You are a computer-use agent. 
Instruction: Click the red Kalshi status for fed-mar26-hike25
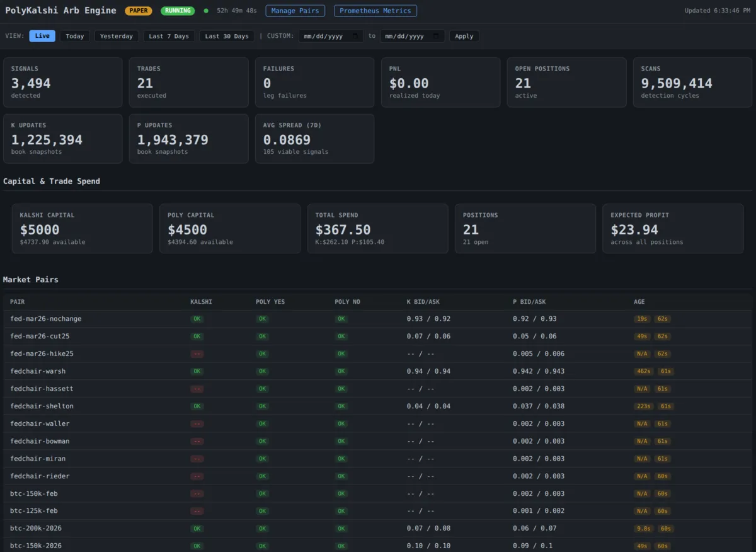(x=197, y=354)
